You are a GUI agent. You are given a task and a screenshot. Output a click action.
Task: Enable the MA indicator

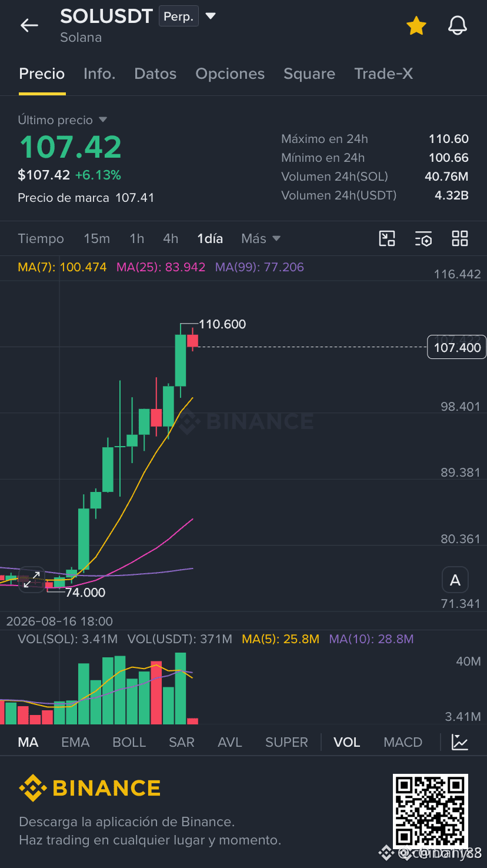28,742
